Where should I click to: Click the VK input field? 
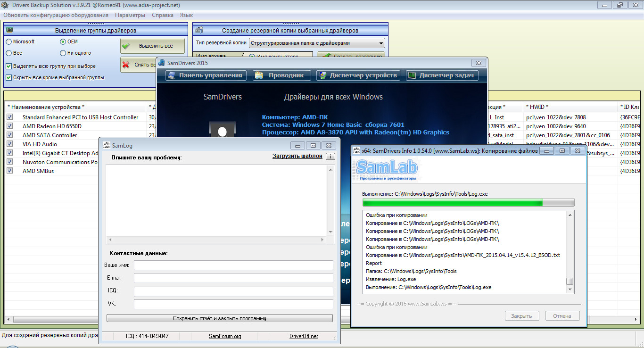[233, 304]
